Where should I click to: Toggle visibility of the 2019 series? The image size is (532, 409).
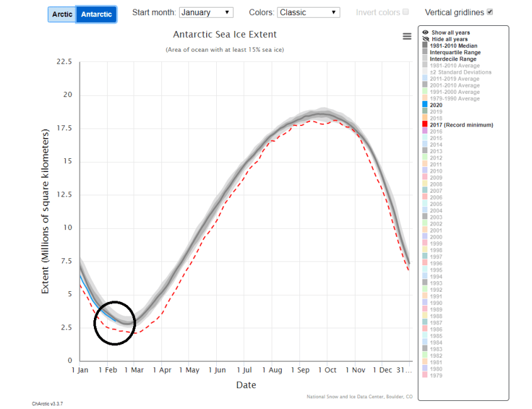click(424, 111)
